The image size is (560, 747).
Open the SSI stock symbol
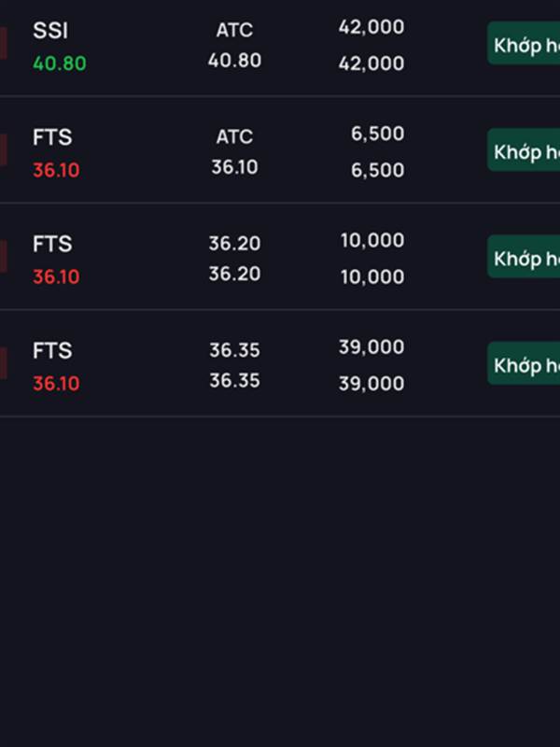pos(50,31)
